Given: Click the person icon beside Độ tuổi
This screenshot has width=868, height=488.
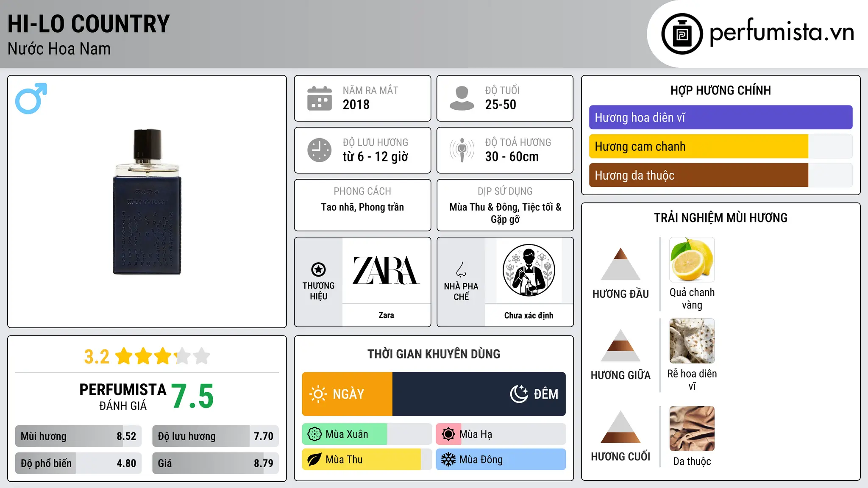Looking at the screenshot, I should coord(462,98).
